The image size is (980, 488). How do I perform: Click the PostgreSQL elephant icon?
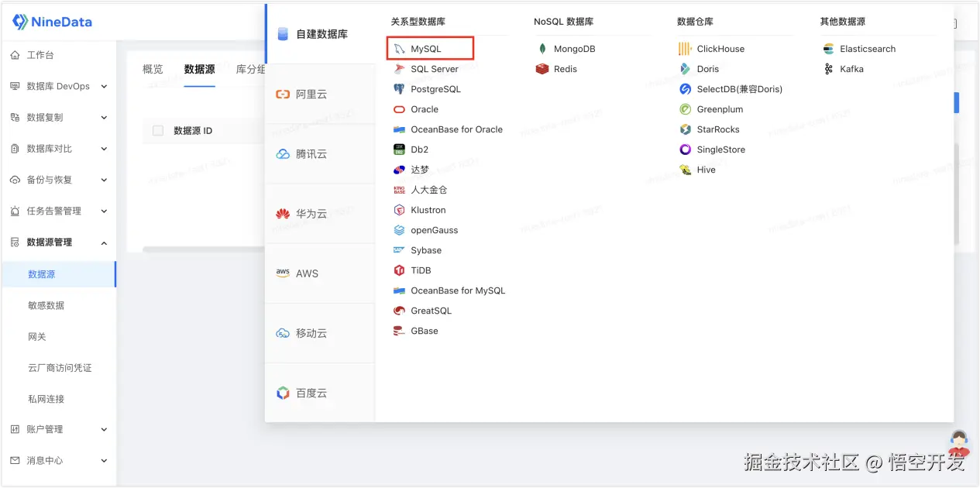pyautogui.click(x=399, y=89)
